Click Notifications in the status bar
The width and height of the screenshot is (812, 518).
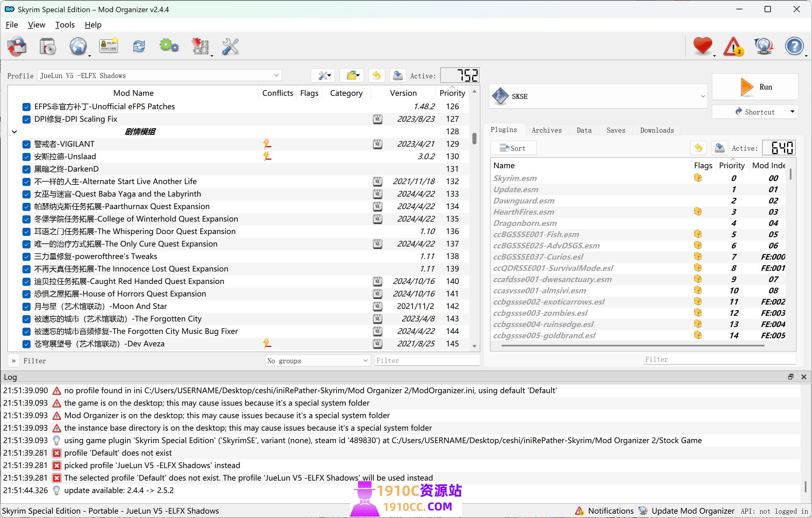[x=605, y=511]
